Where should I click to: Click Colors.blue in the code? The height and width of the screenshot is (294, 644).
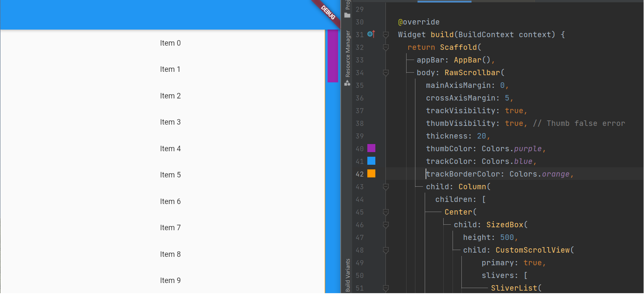click(x=507, y=161)
